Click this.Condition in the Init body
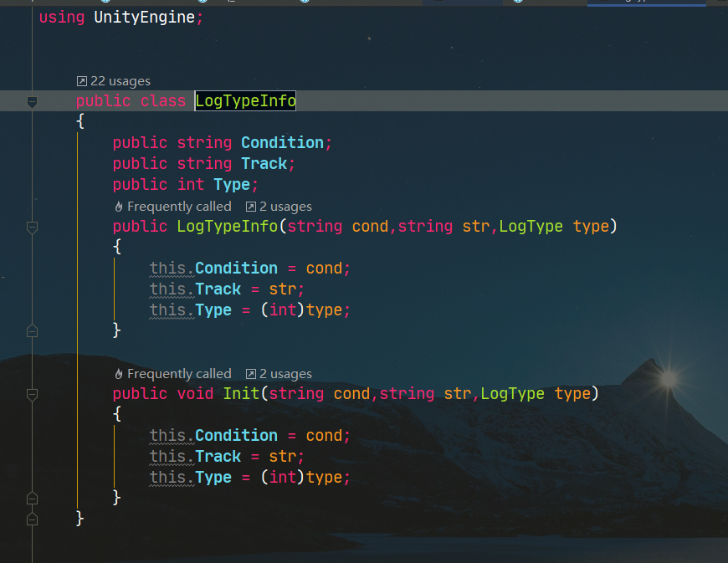 click(x=213, y=435)
